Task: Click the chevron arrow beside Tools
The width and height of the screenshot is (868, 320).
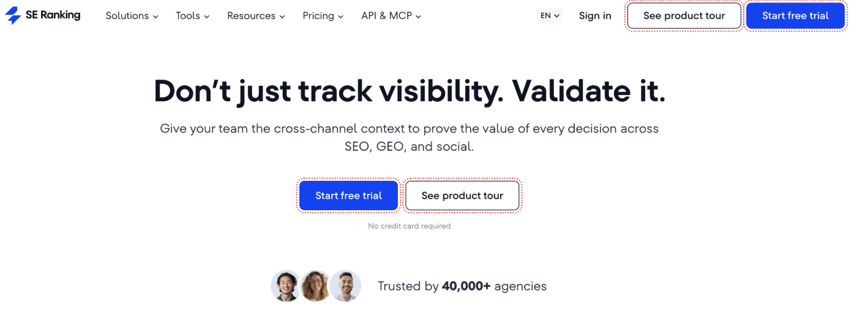Action: tap(207, 17)
